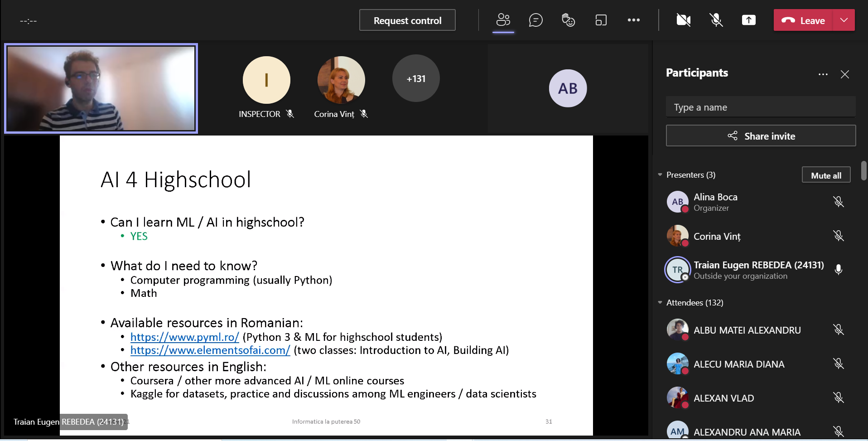Open the More actions ellipsis in toolbar
The width and height of the screenshot is (868, 441).
[633, 20]
